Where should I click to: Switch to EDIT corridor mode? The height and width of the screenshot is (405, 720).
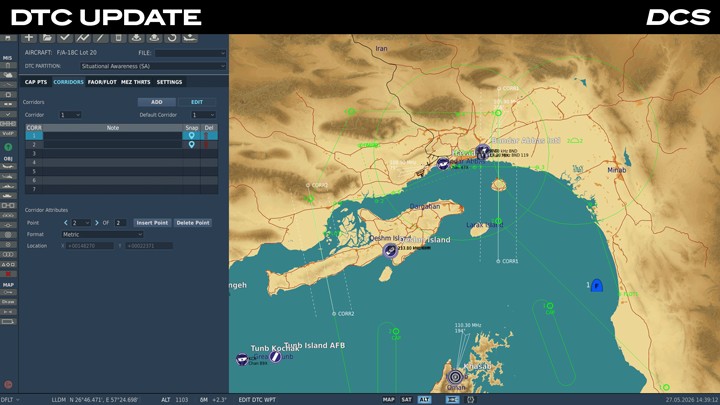(197, 102)
